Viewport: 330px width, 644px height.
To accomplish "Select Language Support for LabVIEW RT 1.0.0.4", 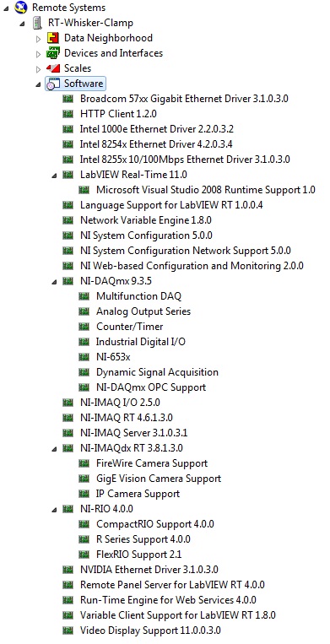I will (171, 205).
